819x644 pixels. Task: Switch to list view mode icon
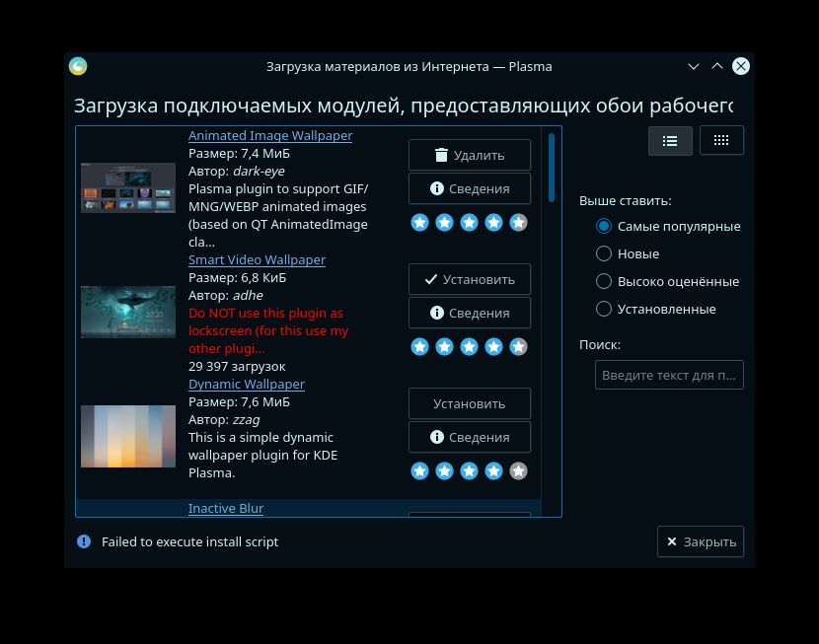670,140
